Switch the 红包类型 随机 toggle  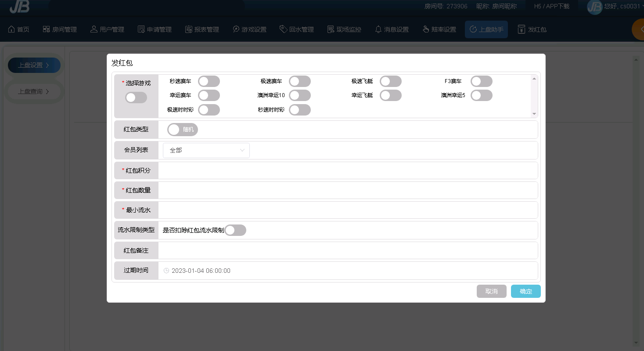pos(183,130)
